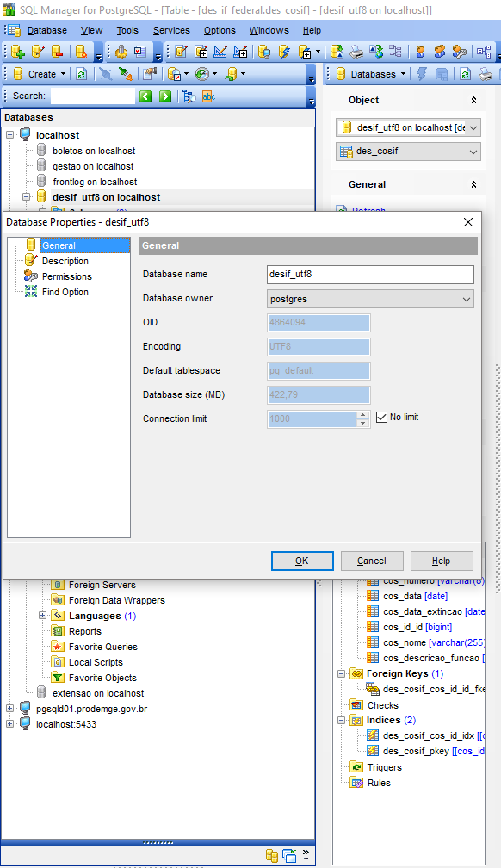Screen dimensions: 501x868
Task: Select extensao on localhost database
Action: pyautogui.click(x=98, y=693)
